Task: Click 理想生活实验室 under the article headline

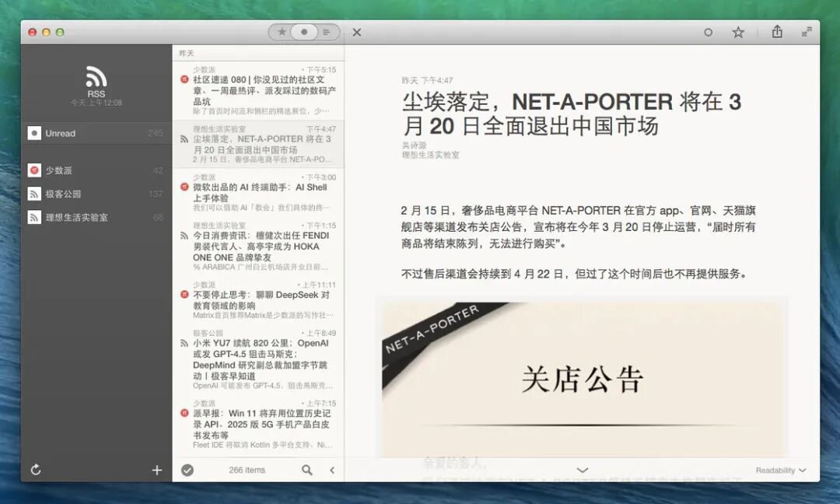Action: tap(430, 155)
